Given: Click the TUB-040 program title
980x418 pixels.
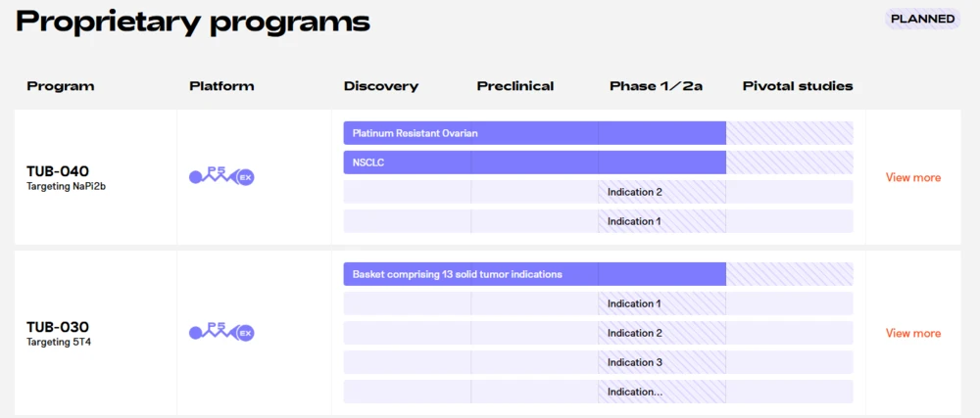Looking at the screenshot, I should pyautogui.click(x=58, y=171).
